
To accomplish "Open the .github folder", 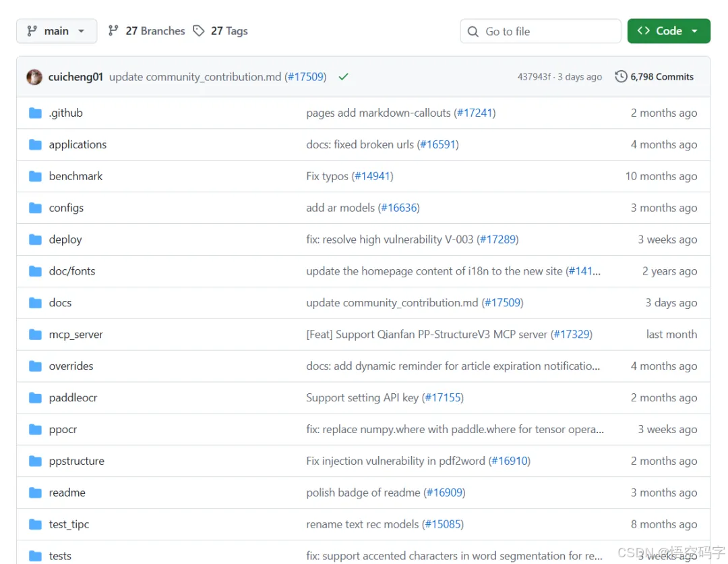I will pyautogui.click(x=66, y=113).
